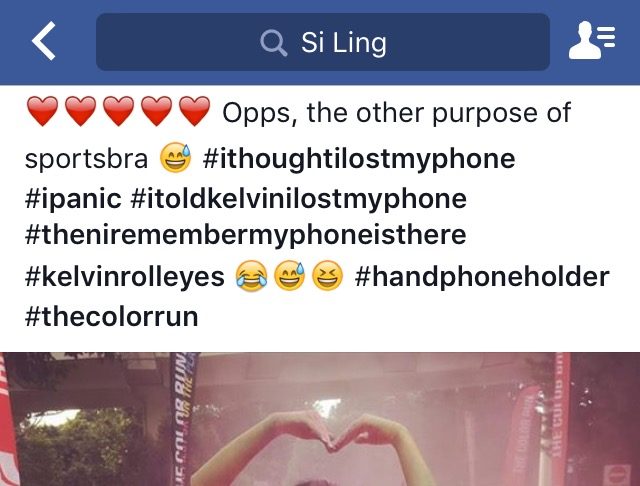Open hashtag #itoldkelvinilostmyphone
640x486 pixels.
[x=299, y=199]
